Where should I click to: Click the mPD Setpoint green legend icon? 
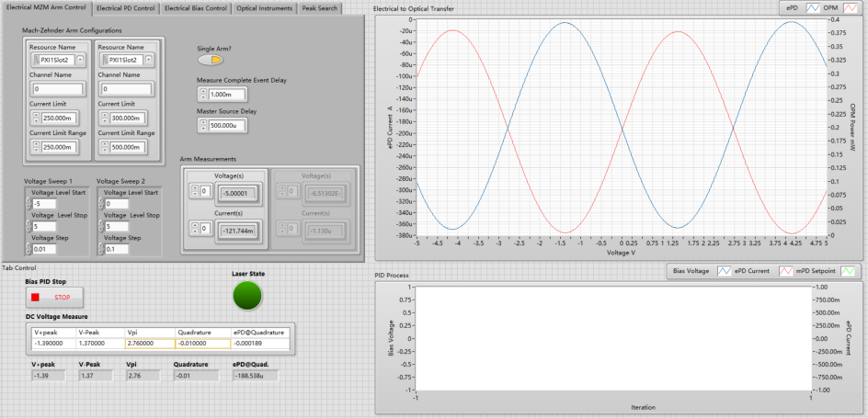848,271
